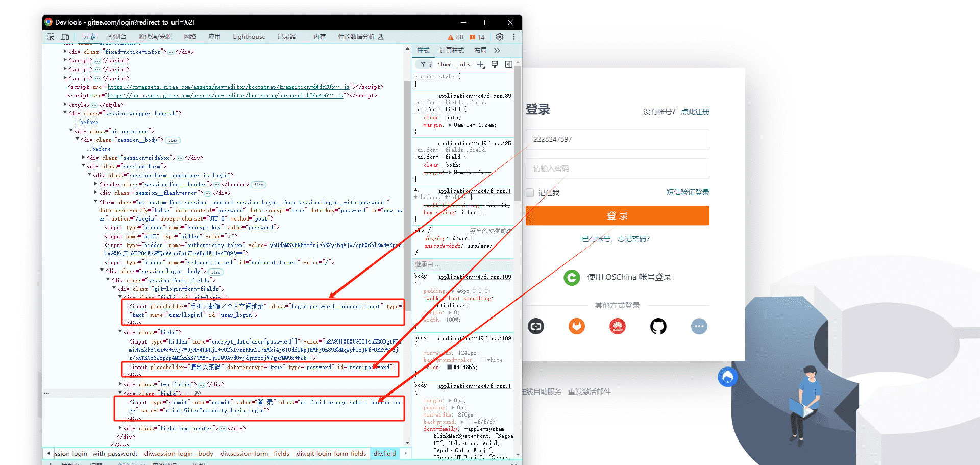Toggle the device toolbar icon
The width and height of the screenshot is (980, 465).
(65, 37)
